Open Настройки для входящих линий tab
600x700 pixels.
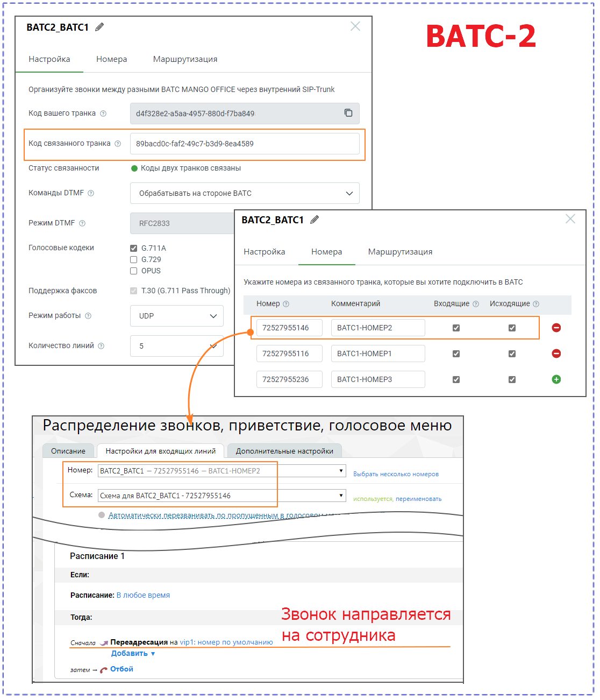161,451
